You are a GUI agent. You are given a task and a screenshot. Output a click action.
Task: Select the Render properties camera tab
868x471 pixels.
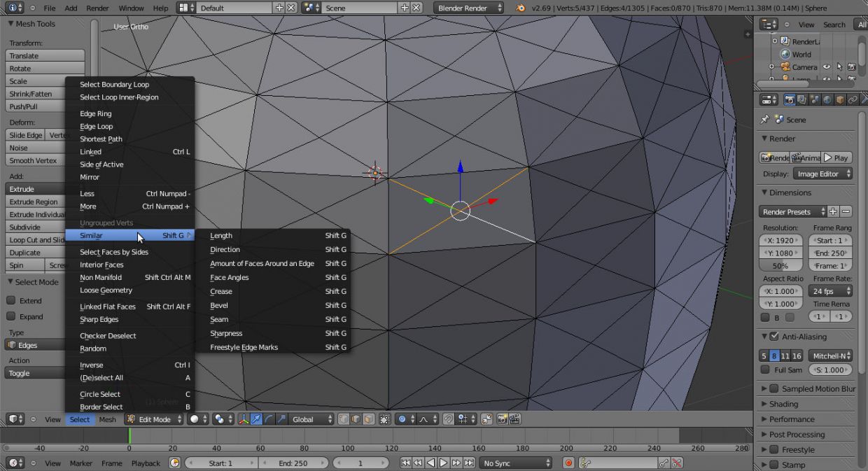click(790, 100)
